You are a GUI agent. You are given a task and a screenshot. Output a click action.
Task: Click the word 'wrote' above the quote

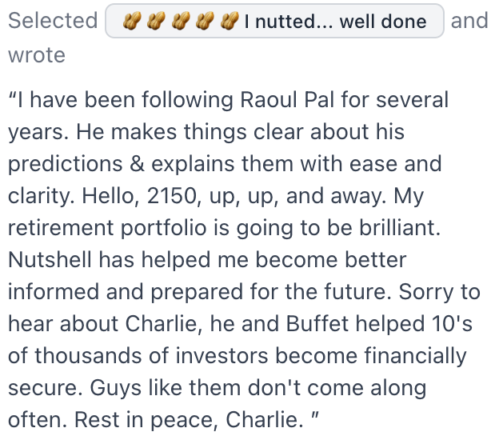37,55
